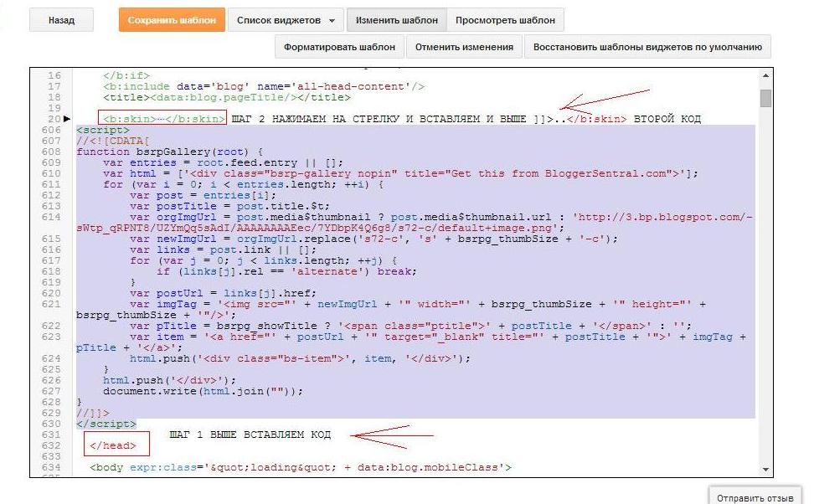814x504 pixels.
Task: Click 'html.push('</div>');' on line 626
Action: pos(170,380)
